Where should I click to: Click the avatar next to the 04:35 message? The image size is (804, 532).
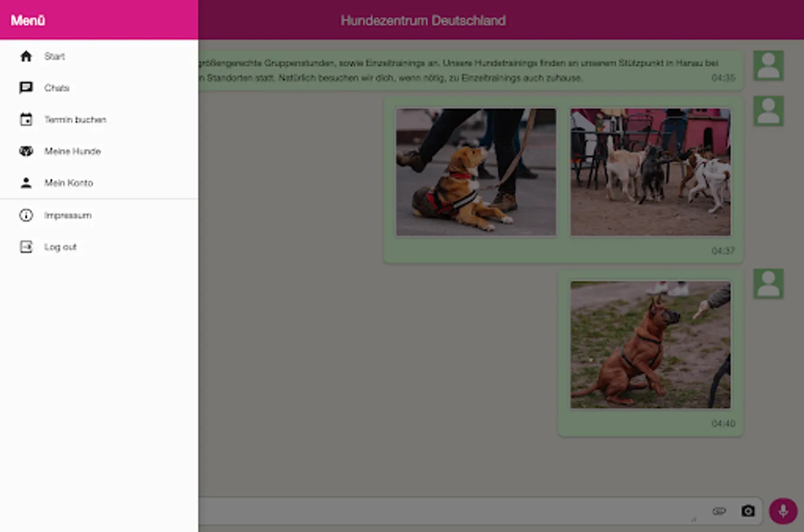(768, 66)
